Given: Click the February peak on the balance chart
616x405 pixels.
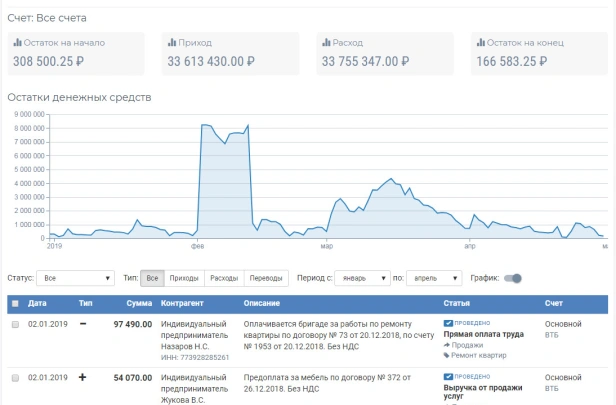Looking at the screenshot, I should tap(248, 125).
